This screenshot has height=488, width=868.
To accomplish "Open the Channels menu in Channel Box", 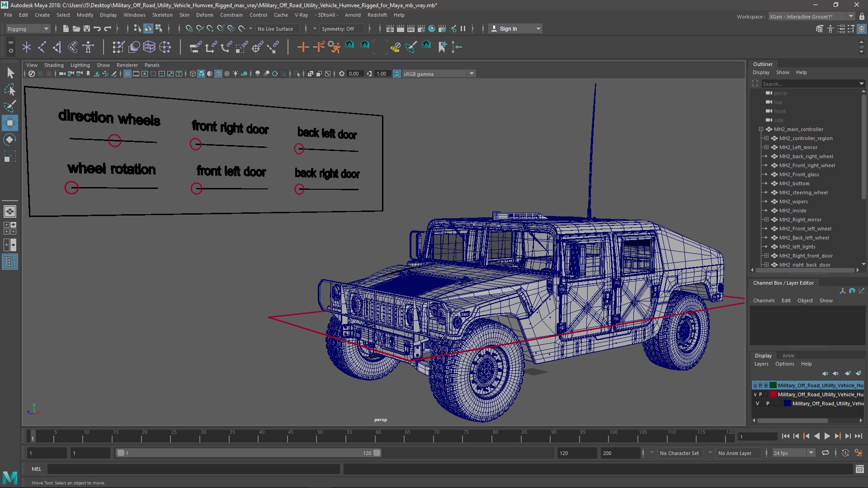I will [x=764, y=300].
